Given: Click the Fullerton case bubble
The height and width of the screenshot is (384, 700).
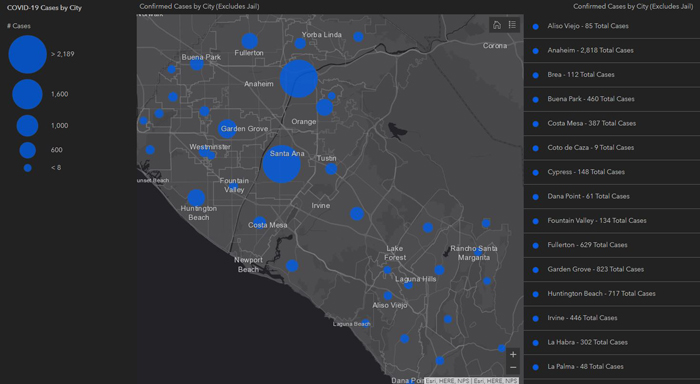Looking at the screenshot, I should tap(250, 41).
